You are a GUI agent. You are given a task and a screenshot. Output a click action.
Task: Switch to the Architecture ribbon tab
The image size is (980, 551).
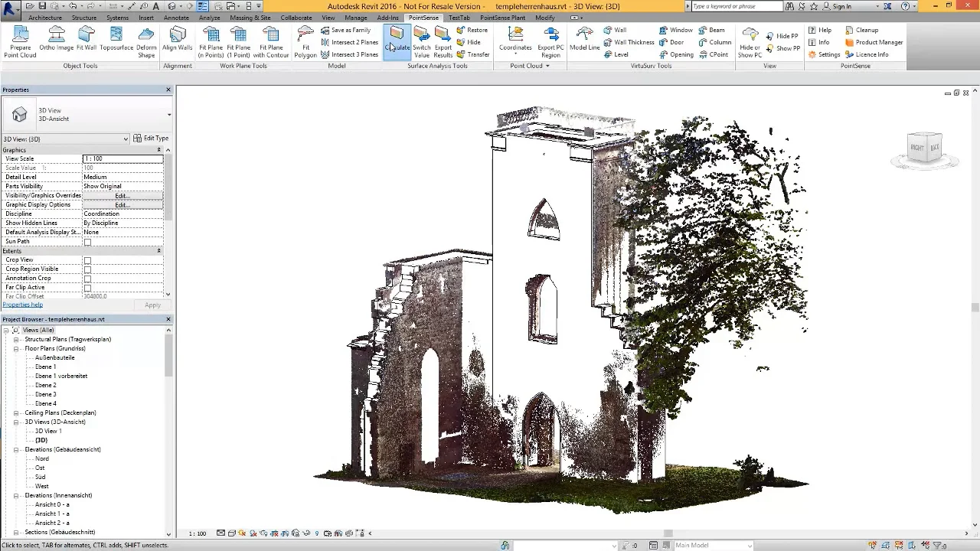(x=45, y=18)
